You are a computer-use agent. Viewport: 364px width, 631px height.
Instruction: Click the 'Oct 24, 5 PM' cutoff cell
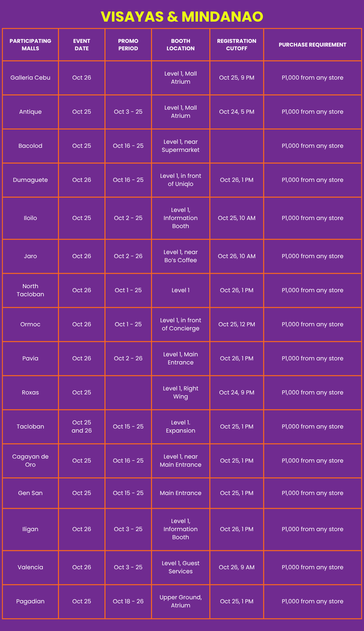pyautogui.click(x=237, y=112)
